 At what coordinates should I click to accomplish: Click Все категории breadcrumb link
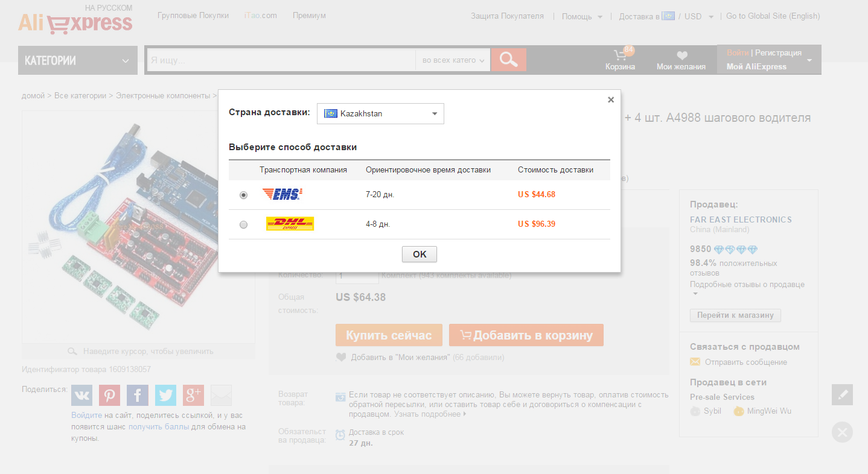click(x=80, y=95)
